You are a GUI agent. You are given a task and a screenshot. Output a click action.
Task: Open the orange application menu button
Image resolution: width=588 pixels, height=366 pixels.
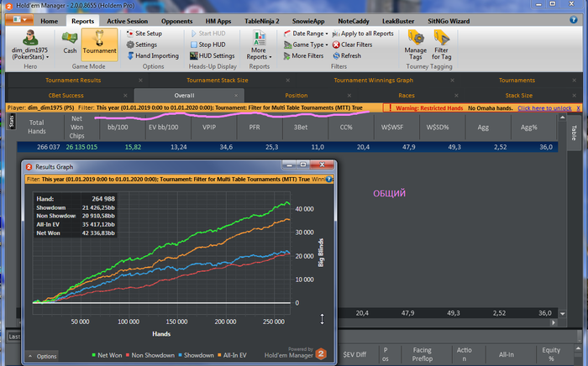pyautogui.click(x=19, y=19)
